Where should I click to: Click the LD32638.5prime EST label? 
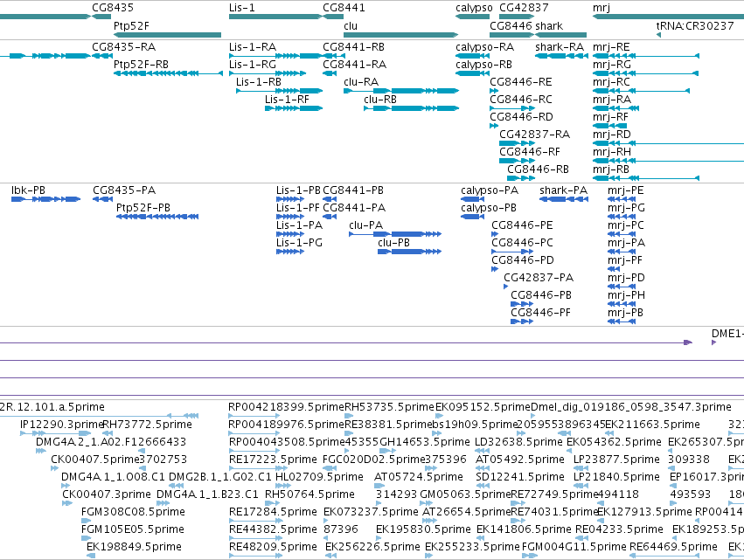point(519,442)
